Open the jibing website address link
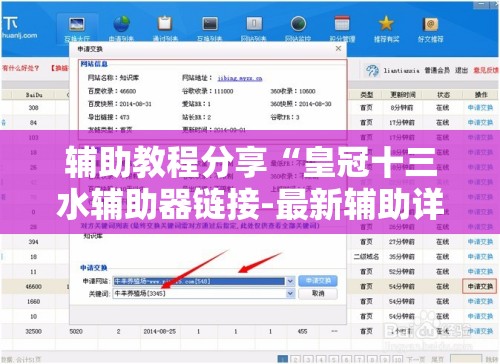The image size is (500, 364). (x=240, y=78)
